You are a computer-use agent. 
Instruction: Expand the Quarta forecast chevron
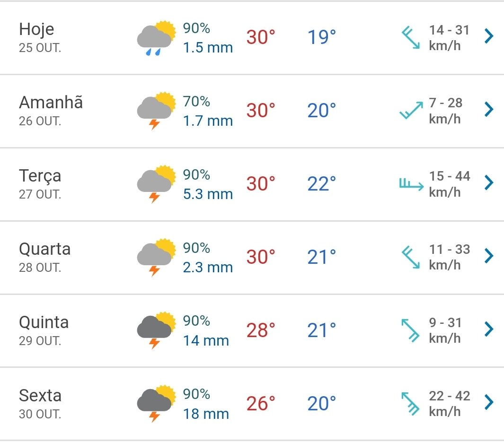[x=489, y=256]
